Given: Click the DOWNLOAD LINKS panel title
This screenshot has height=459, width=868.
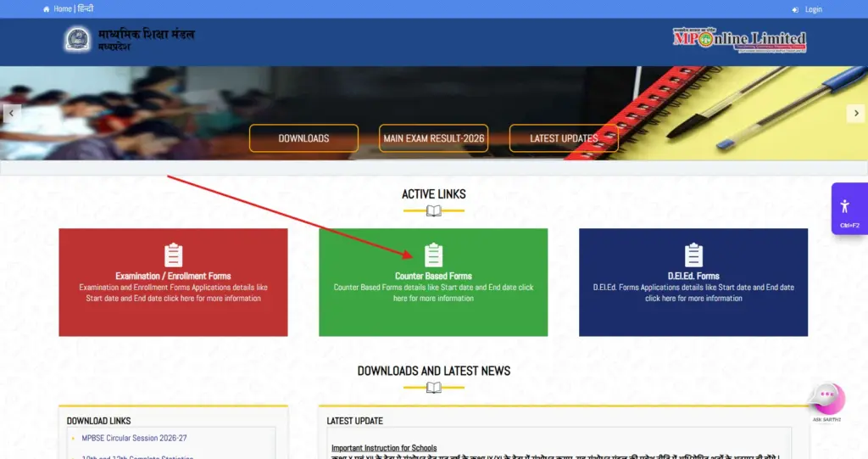Looking at the screenshot, I should [98, 422].
